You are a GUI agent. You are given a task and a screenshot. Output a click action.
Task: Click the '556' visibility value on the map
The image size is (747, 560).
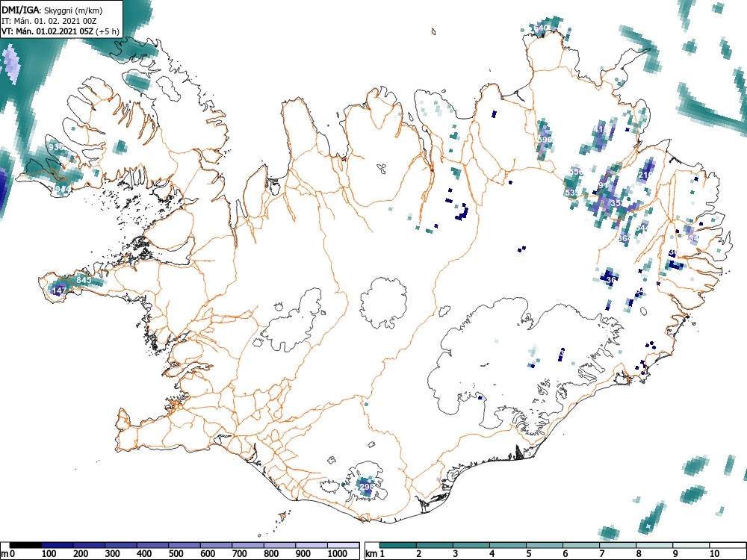(x=576, y=172)
